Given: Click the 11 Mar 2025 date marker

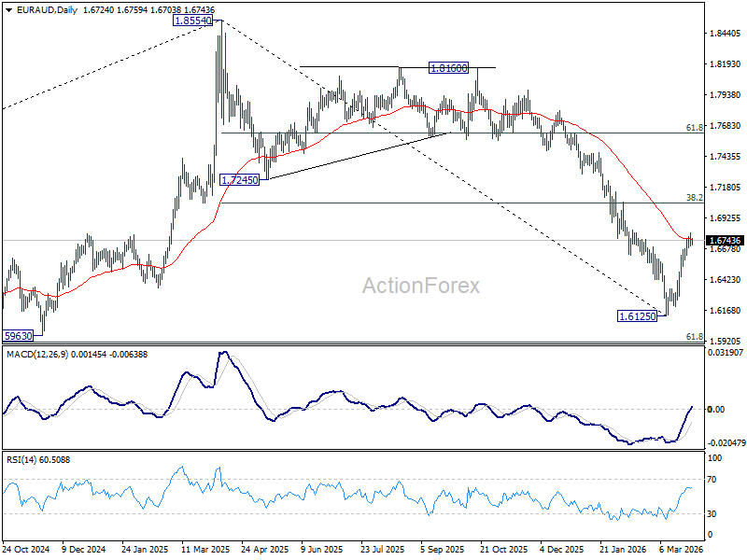Looking at the screenshot, I should click(204, 549).
